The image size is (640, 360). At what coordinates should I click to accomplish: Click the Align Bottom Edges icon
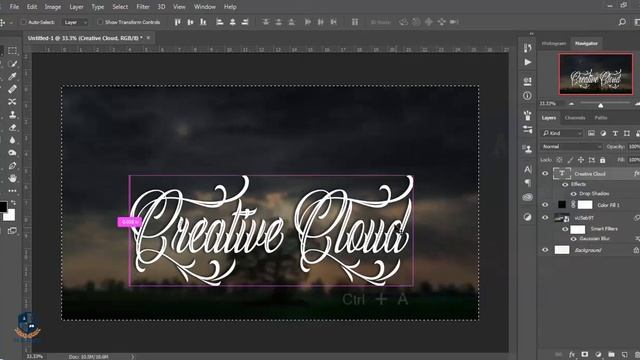[203, 22]
